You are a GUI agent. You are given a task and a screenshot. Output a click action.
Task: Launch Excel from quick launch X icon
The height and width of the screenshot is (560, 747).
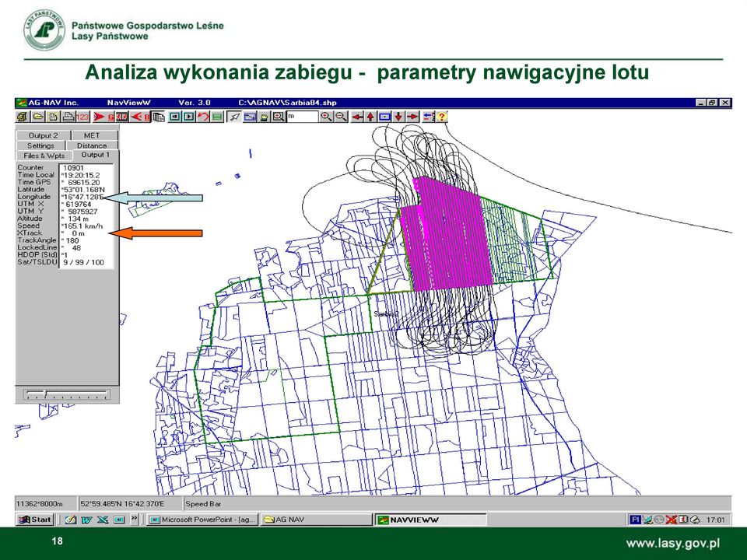point(103,520)
